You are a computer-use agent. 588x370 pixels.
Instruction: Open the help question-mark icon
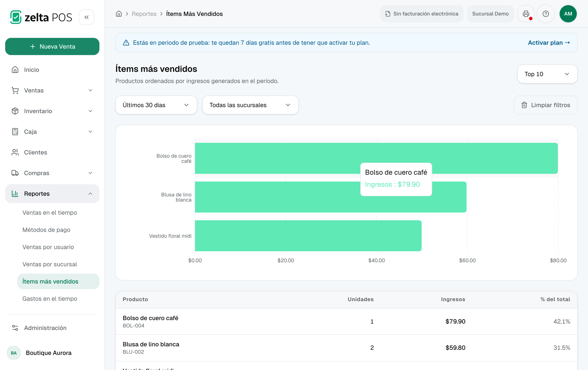pyautogui.click(x=546, y=14)
